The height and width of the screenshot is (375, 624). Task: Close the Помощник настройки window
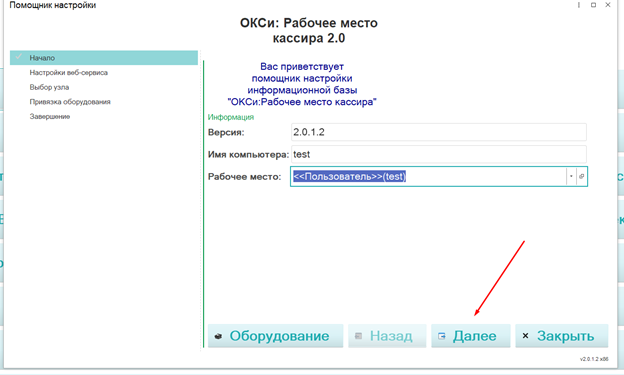click(608, 5)
